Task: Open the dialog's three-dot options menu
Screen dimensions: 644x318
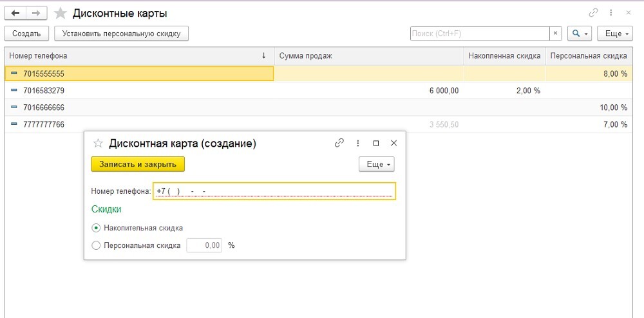Action: [x=358, y=144]
